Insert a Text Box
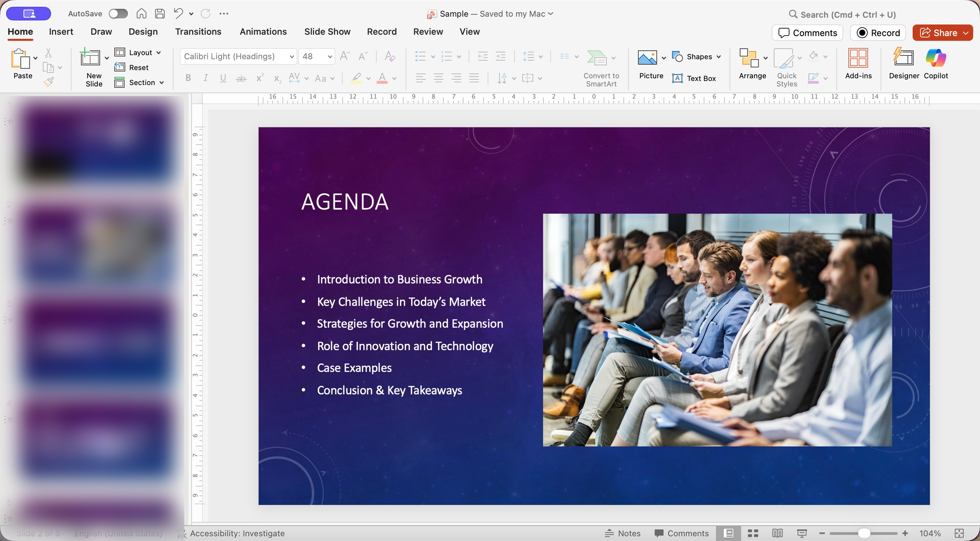980x541 pixels. 694,78
